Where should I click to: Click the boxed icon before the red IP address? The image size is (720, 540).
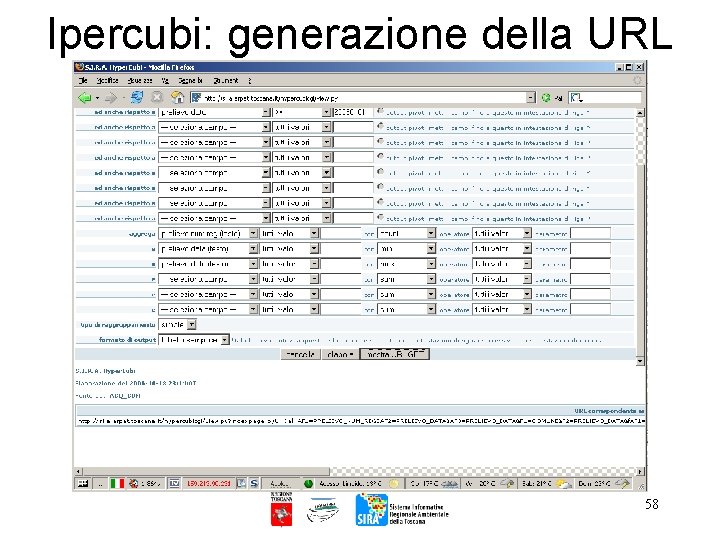coord(174,483)
